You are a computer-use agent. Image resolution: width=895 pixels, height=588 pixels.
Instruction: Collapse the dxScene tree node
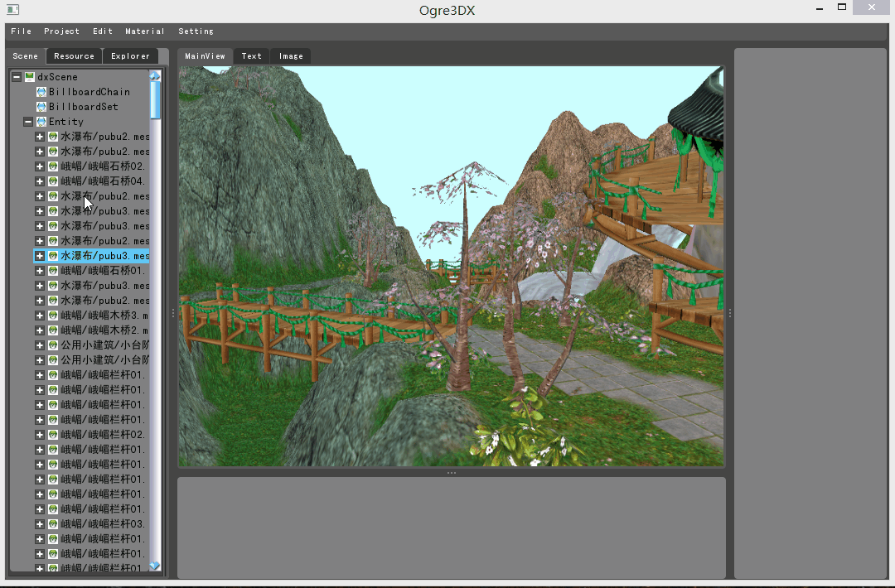[x=17, y=77]
